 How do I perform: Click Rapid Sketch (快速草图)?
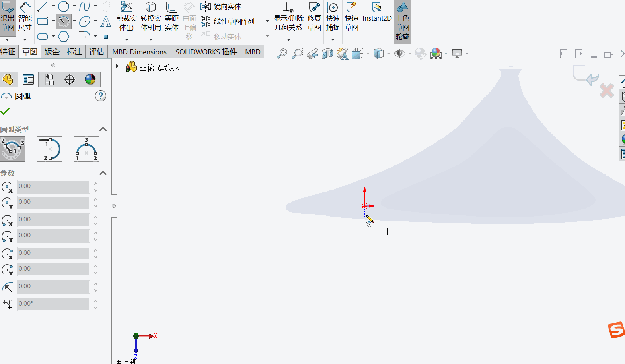pos(352,17)
